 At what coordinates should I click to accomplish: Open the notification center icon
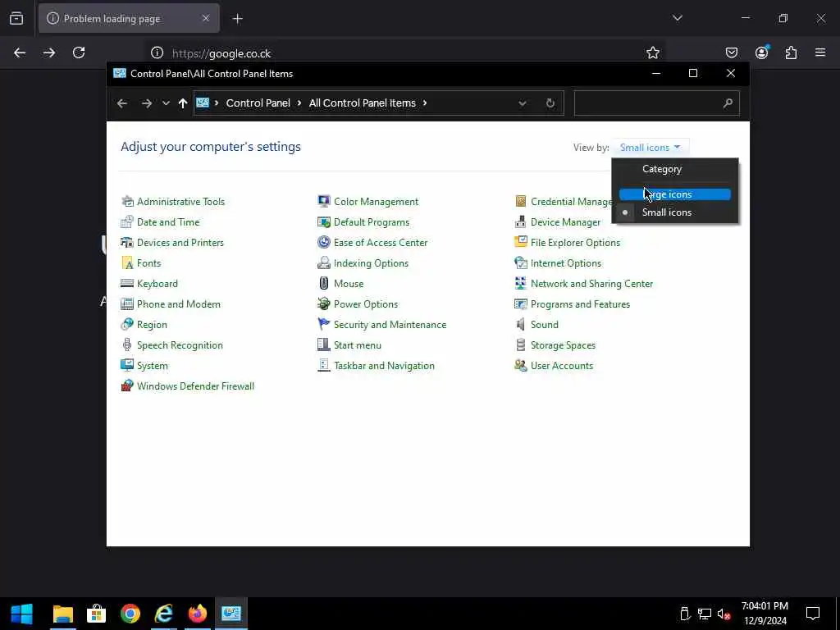(x=813, y=614)
